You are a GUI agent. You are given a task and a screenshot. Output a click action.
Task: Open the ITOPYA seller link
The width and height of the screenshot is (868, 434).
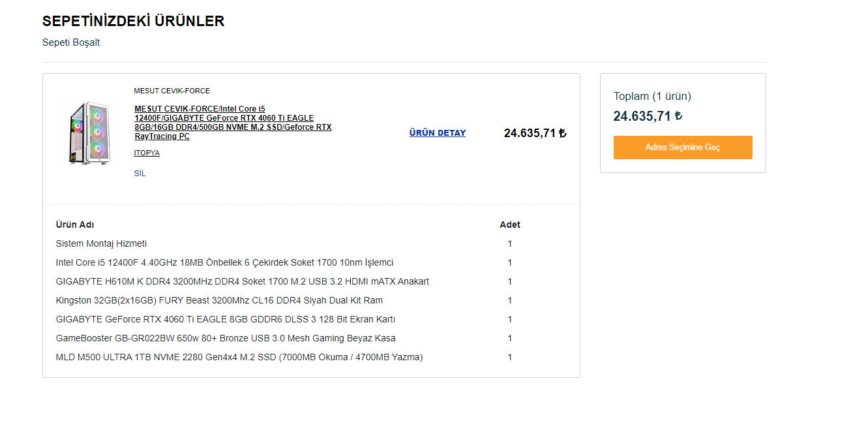pyautogui.click(x=147, y=153)
